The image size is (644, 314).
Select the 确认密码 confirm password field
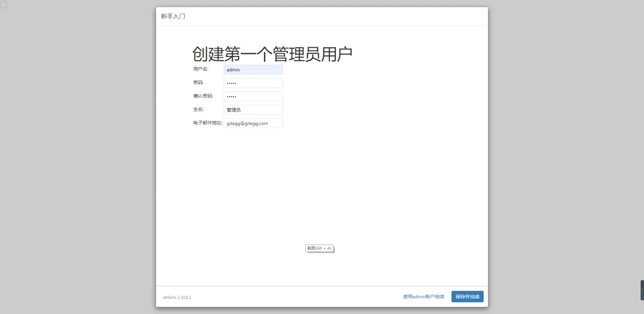pos(253,96)
